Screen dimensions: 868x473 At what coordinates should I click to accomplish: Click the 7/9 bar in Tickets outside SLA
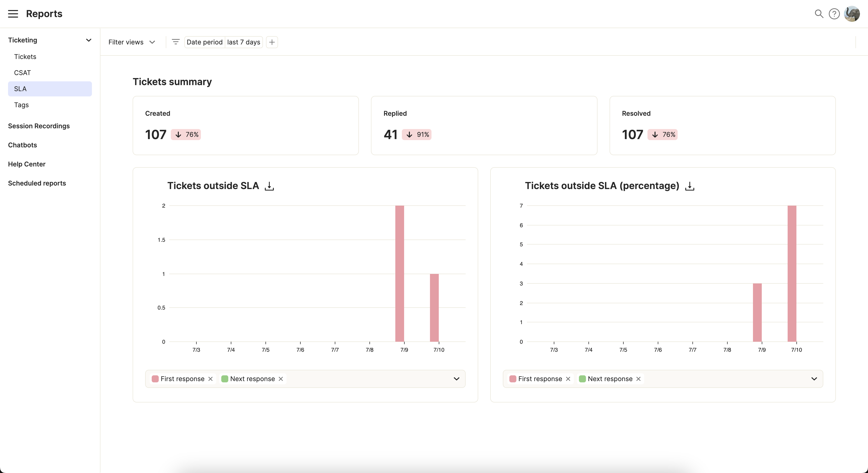pos(400,274)
